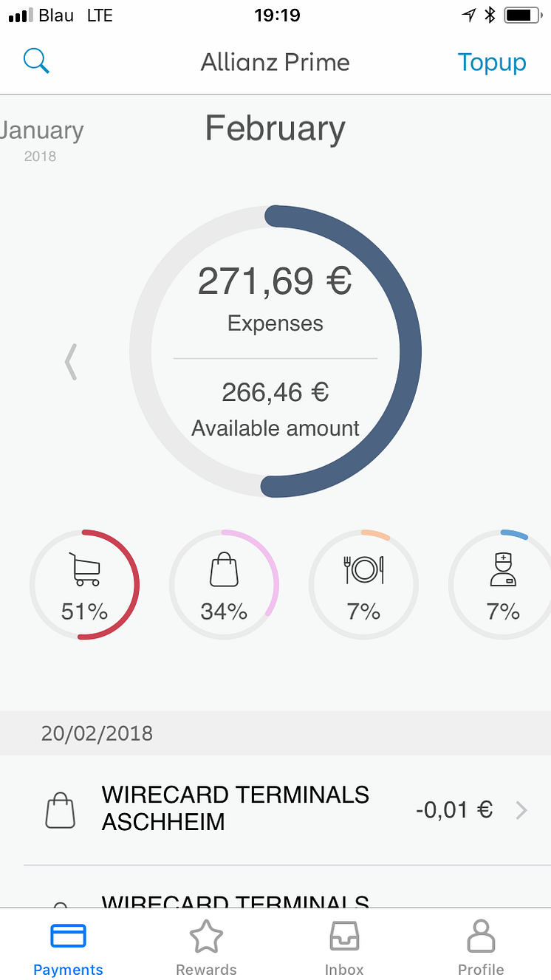Tap the 266,46 € available amount
The width and height of the screenshot is (551, 980).
tap(275, 392)
